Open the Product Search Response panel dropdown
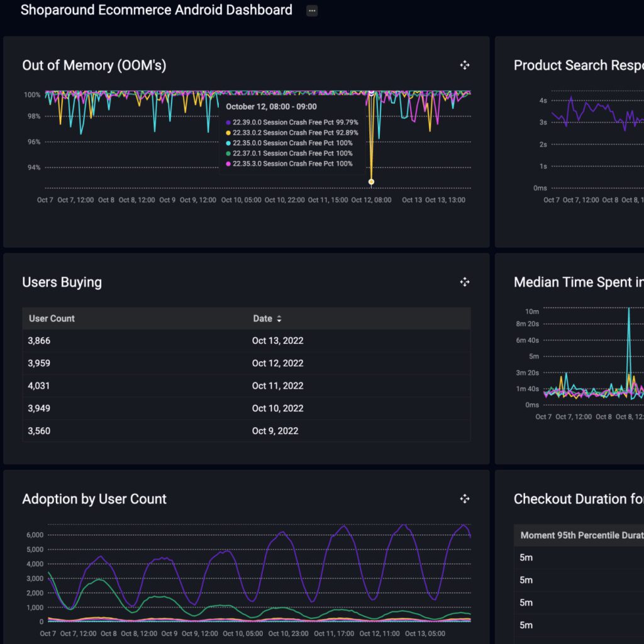644x644 pixels. (x=579, y=65)
